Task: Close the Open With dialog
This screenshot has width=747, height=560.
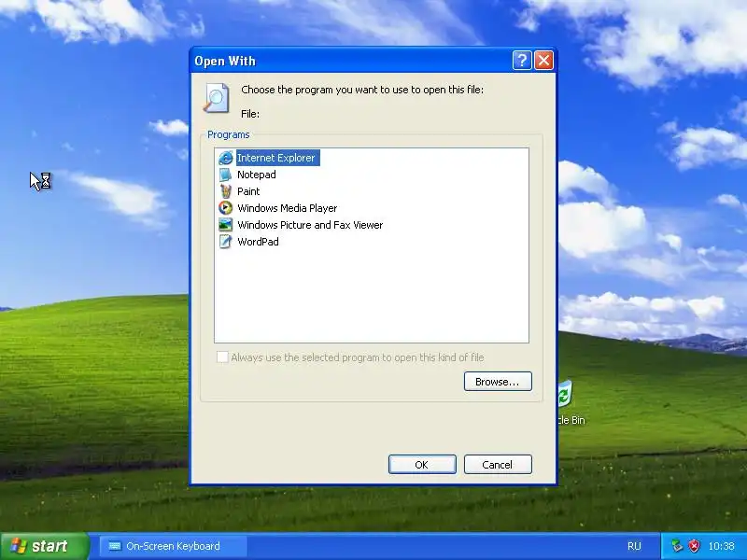Action: [543, 61]
